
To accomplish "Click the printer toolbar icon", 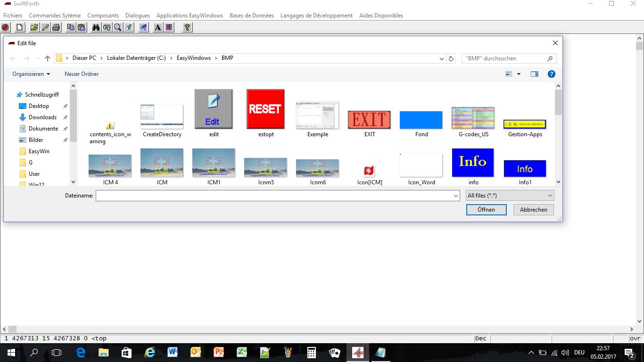I will point(56,27).
